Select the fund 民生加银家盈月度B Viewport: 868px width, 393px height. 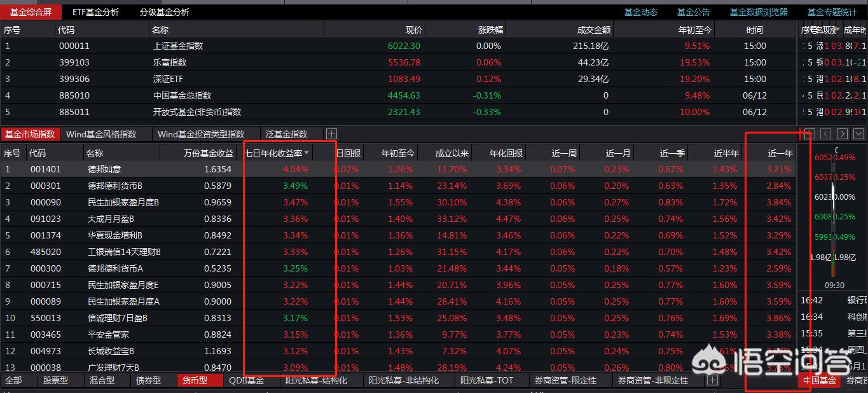click(123, 202)
